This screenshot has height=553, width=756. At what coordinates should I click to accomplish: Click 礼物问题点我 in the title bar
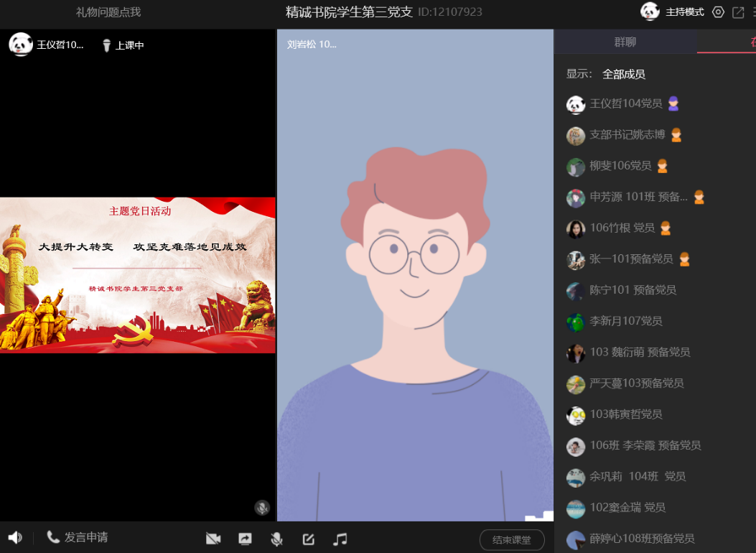tap(108, 12)
